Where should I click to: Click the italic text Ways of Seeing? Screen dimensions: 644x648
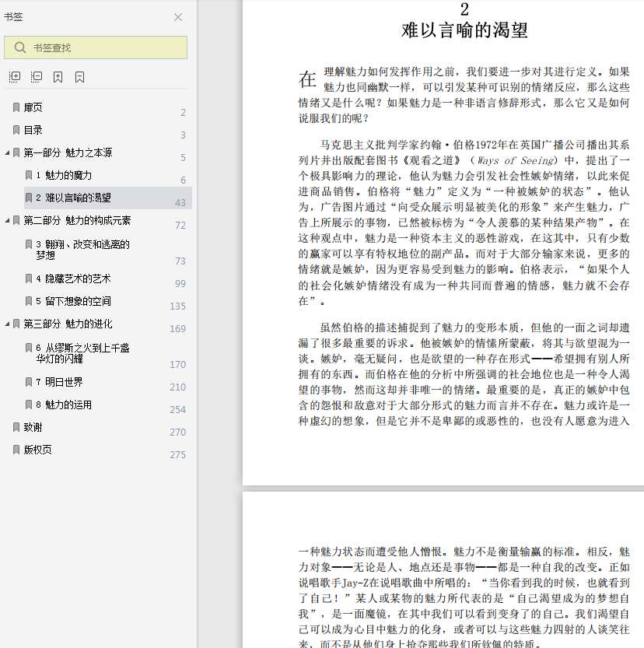click(x=515, y=160)
